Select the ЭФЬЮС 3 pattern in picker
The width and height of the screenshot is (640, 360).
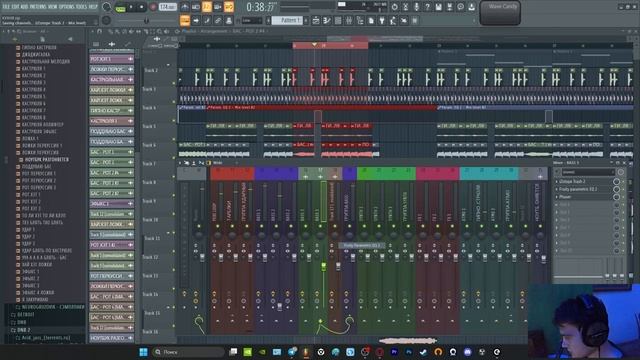(x=111, y=203)
